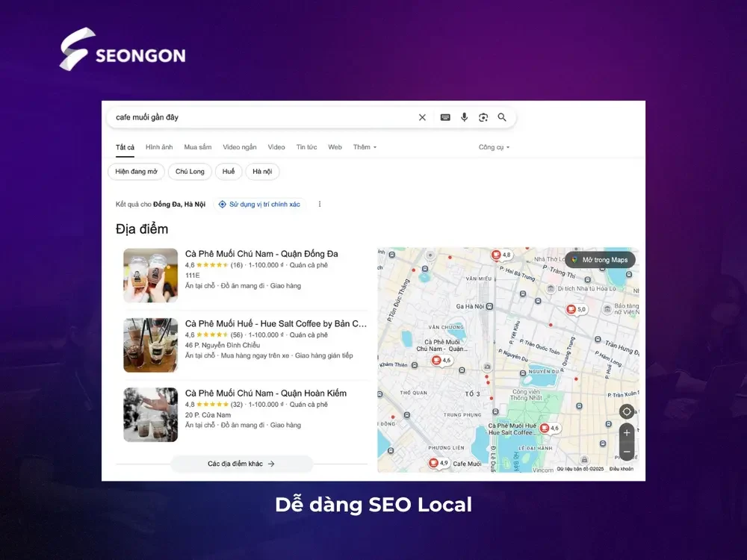Switch to the Tất cả tab
The image size is (747, 560).
(x=125, y=147)
